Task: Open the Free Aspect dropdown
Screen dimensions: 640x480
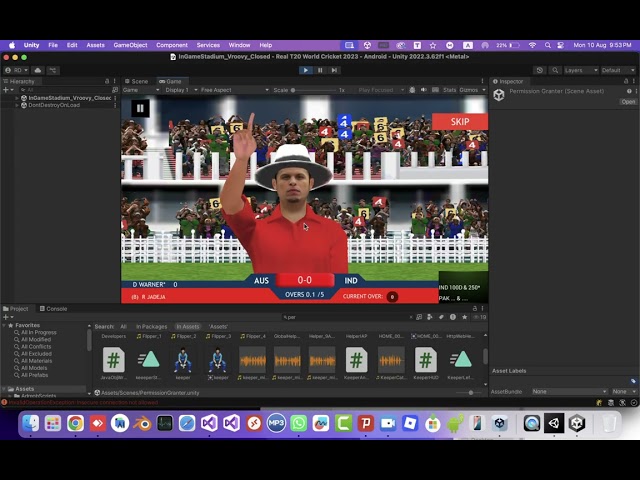Action: 235,90
